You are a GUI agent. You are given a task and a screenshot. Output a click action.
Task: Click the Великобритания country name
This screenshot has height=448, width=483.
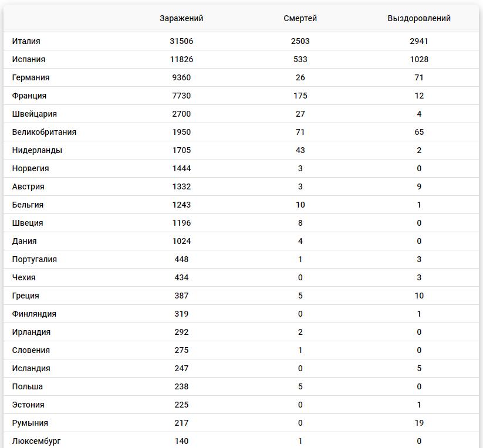(44, 132)
